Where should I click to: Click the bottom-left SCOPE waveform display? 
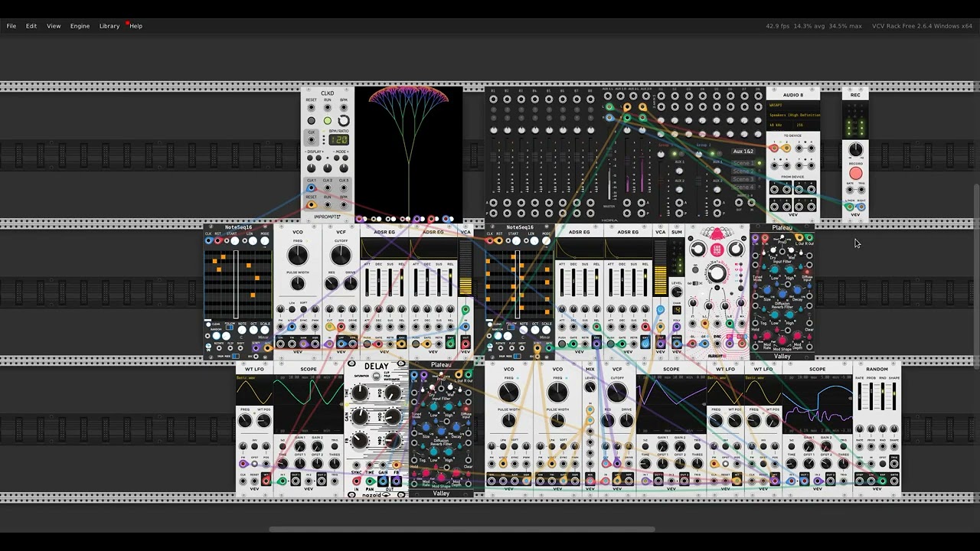(x=309, y=403)
